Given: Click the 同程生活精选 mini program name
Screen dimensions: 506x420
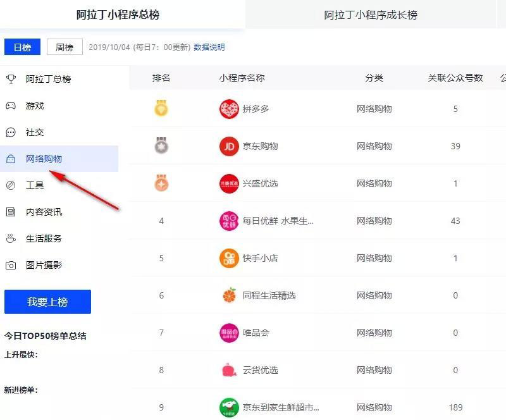Looking at the screenshot, I should coord(269,295).
